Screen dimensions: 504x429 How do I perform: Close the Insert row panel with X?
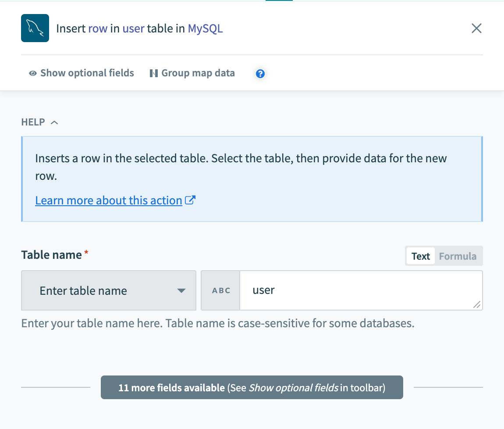476,29
